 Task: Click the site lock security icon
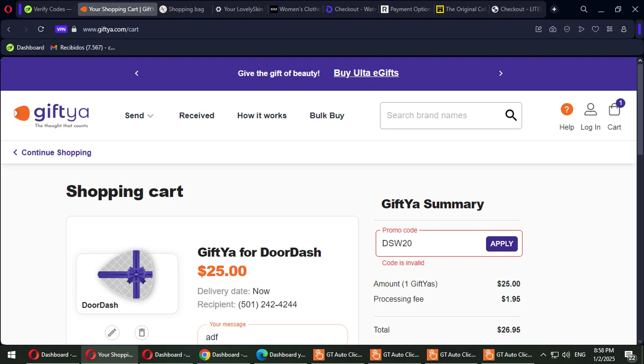tap(74, 29)
